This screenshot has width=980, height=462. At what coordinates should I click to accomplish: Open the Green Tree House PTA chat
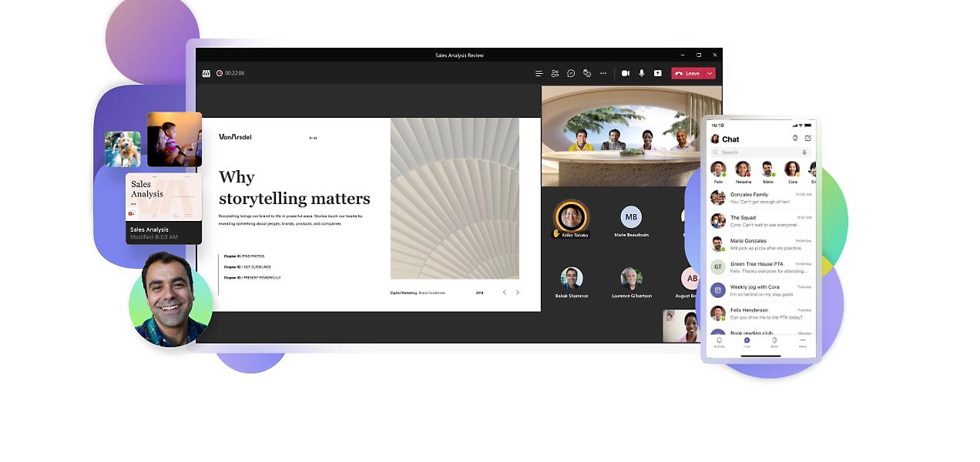click(x=761, y=267)
